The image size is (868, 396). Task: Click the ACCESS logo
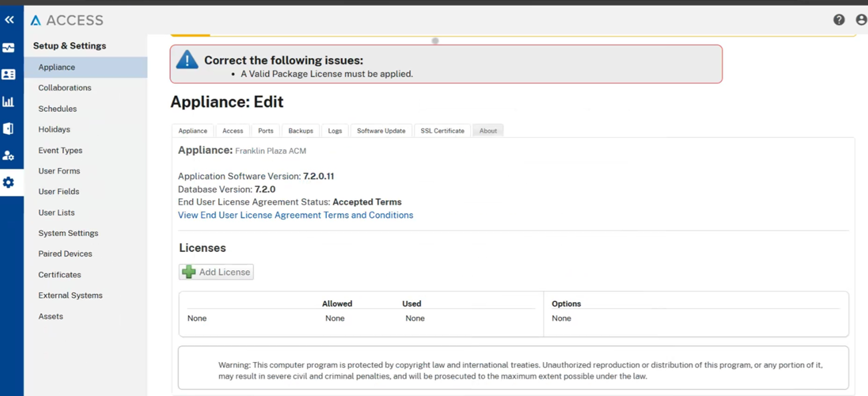pyautogui.click(x=67, y=21)
